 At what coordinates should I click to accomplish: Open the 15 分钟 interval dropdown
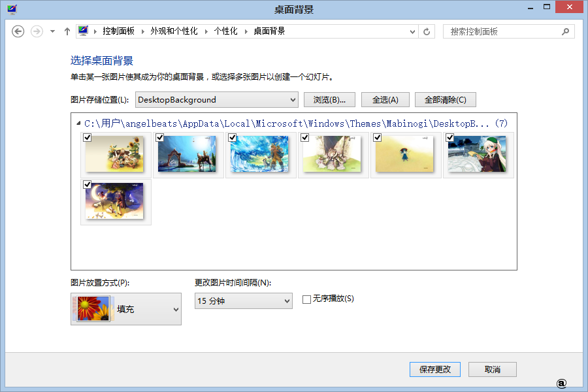244,301
